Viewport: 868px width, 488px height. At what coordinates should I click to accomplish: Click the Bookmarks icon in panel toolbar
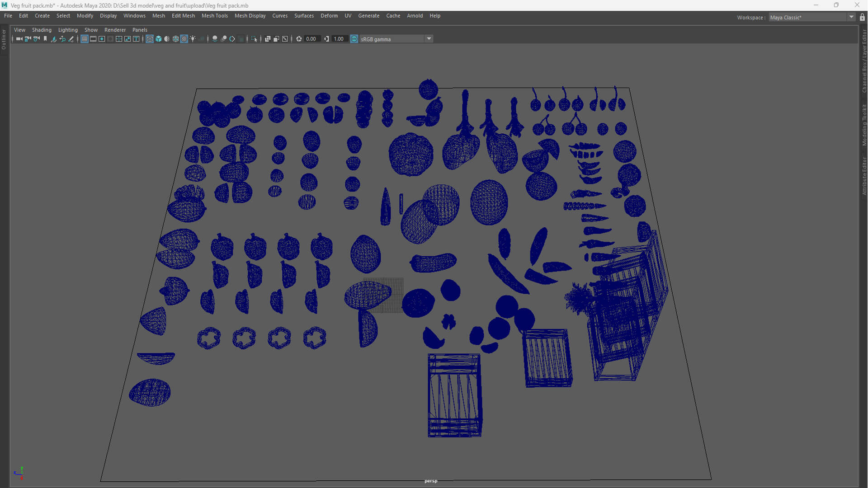tap(45, 39)
